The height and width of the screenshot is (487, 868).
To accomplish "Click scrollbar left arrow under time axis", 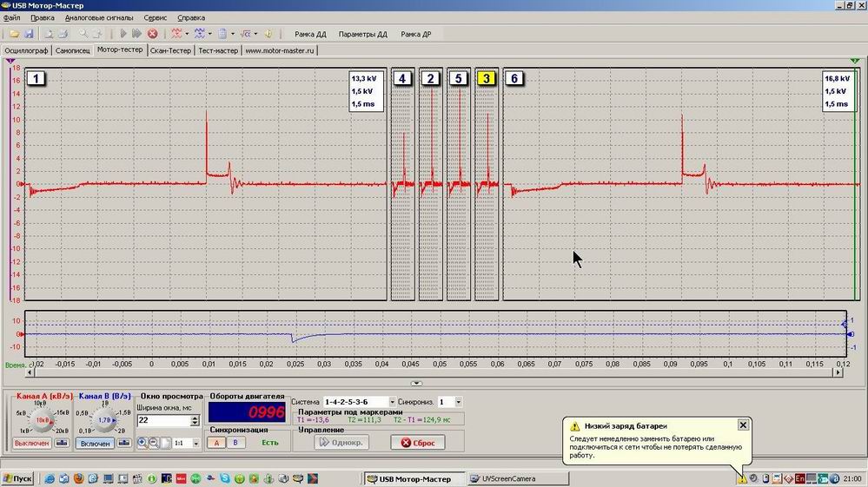I will pos(30,372).
